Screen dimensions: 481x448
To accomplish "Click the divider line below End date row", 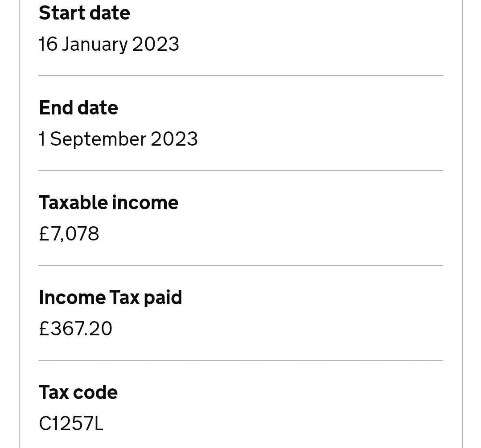I will pyautogui.click(x=241, y=171).
